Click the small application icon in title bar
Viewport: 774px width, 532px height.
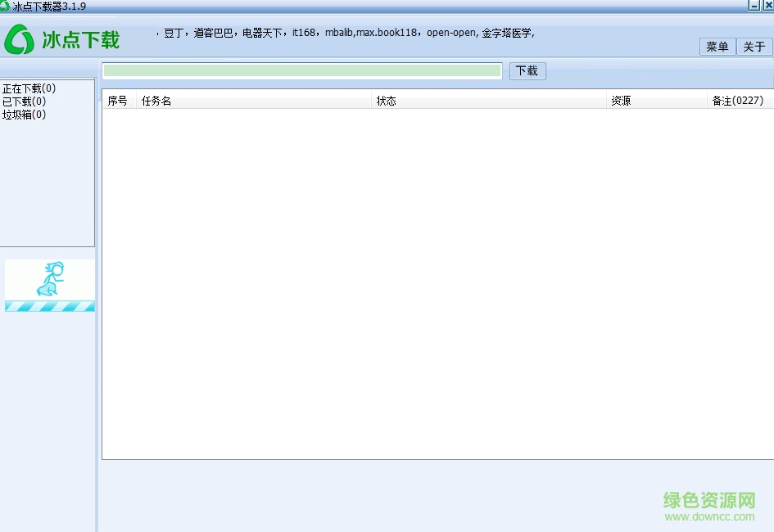(x=7, y=6)
